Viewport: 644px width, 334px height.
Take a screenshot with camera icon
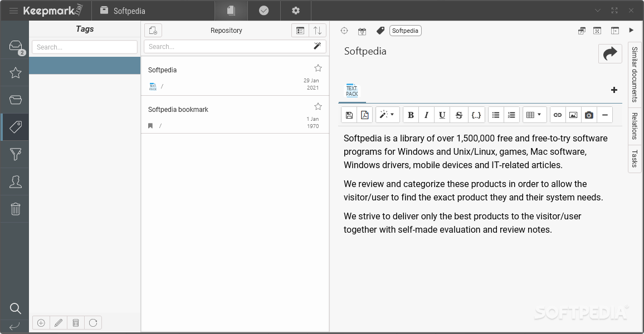tap(589, 115)
